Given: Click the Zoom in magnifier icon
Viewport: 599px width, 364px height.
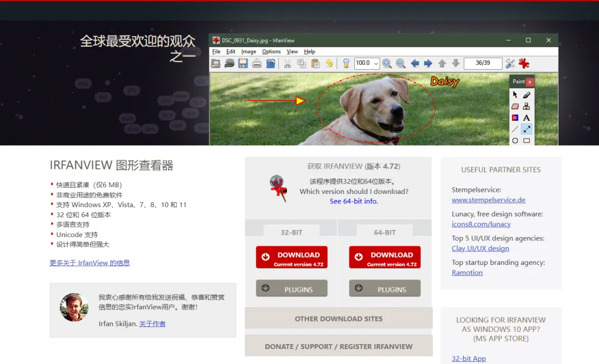Looking at the screenshot, I should 387,63.
